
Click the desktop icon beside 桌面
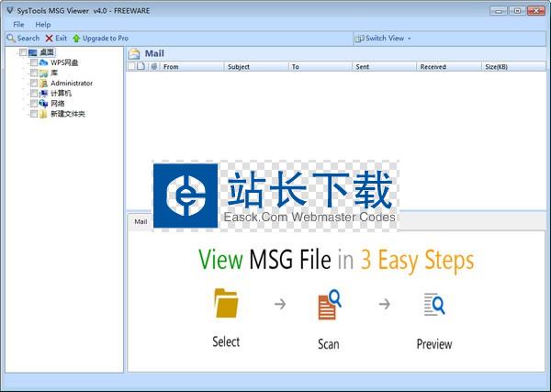tap(33, 52)
